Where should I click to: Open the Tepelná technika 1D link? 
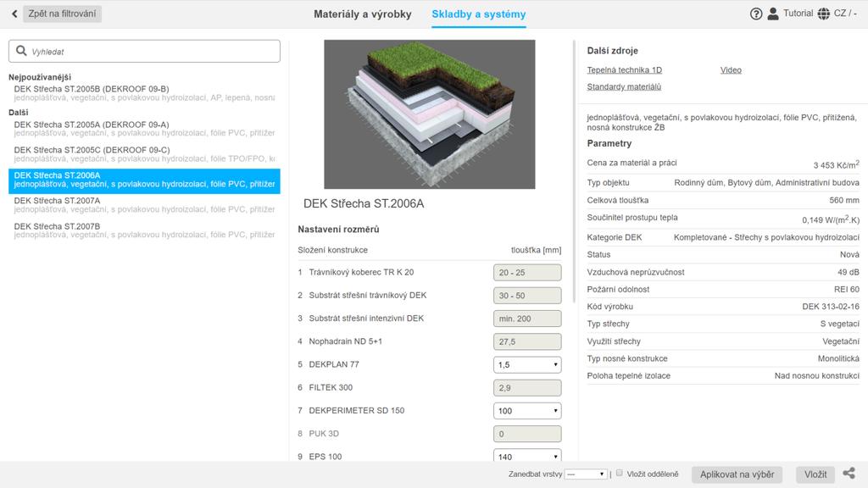(625, 69)
